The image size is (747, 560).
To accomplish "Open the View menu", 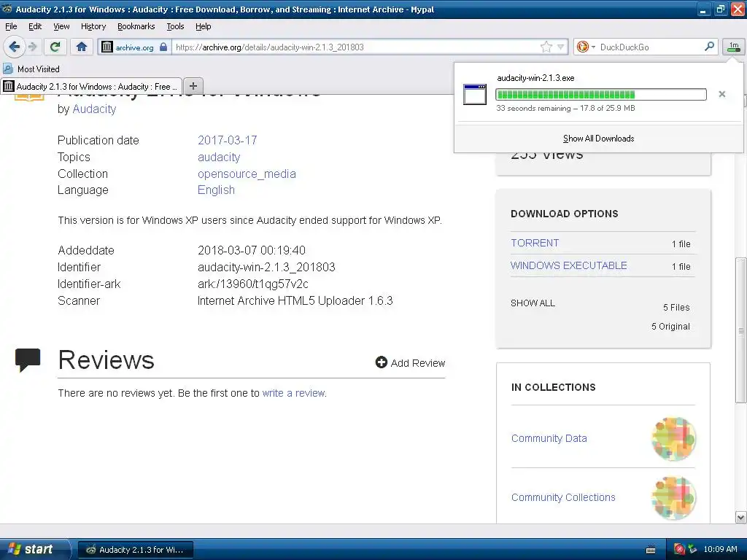I will pyautogui.click(x=61, y=26).
